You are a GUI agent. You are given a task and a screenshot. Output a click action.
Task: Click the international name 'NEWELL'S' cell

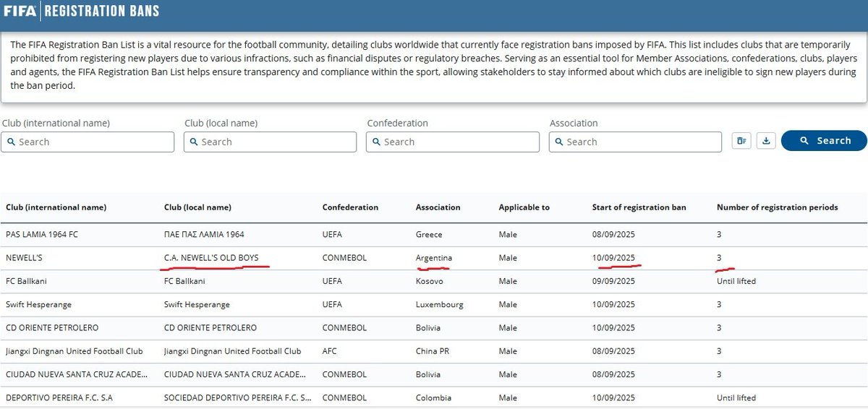coord(24,258)
